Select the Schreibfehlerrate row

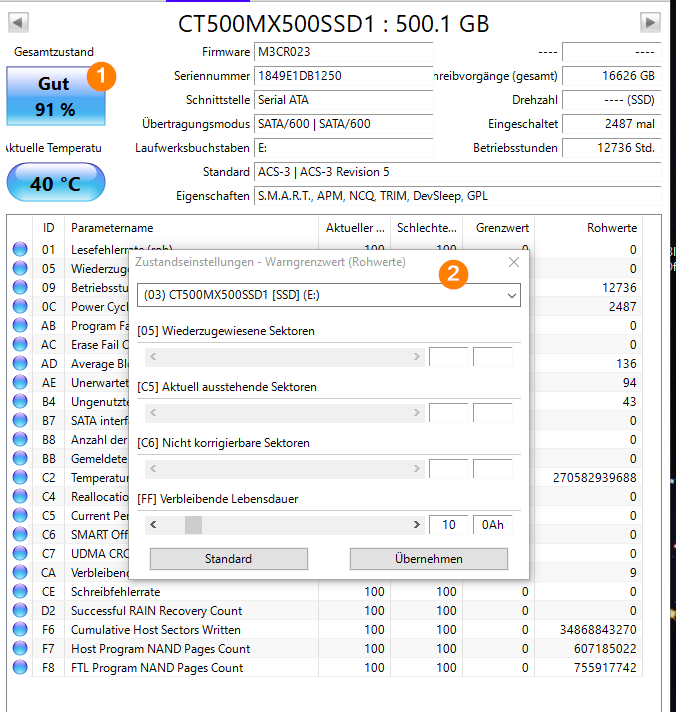[325, 592]
